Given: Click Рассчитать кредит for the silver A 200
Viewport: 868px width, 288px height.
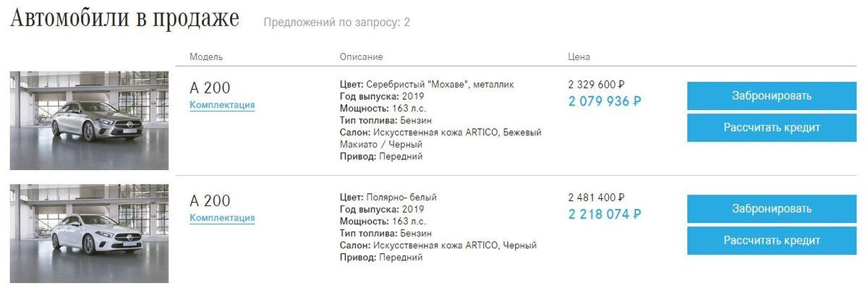Looking at the screenshot, I should tap(771, 127).
